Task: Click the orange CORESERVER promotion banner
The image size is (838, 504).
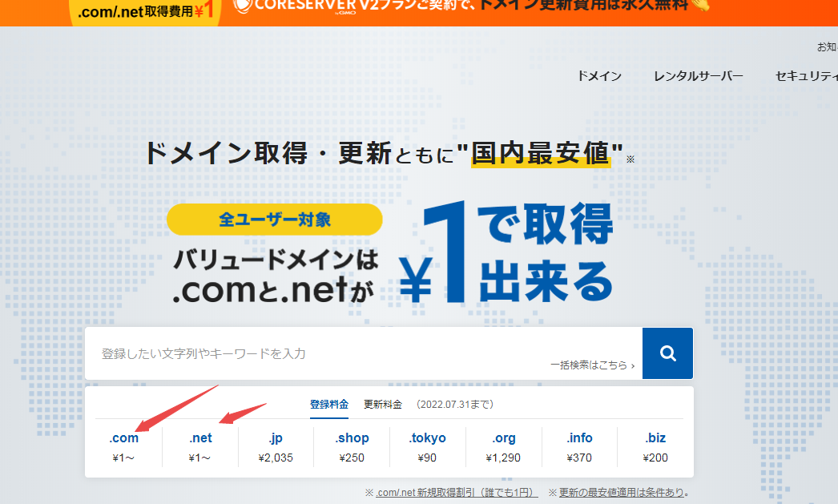Action: coord(481,8)
